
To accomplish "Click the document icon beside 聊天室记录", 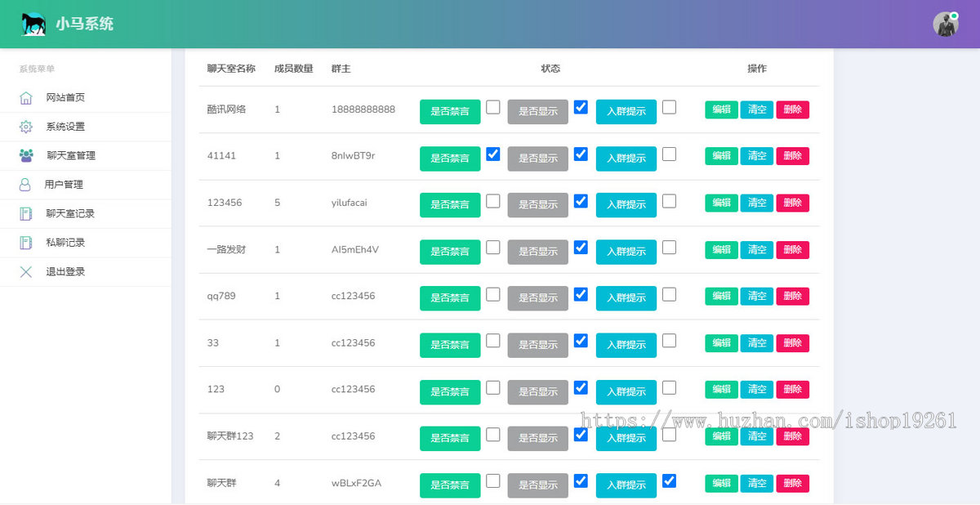I will [x=26, y=214].
